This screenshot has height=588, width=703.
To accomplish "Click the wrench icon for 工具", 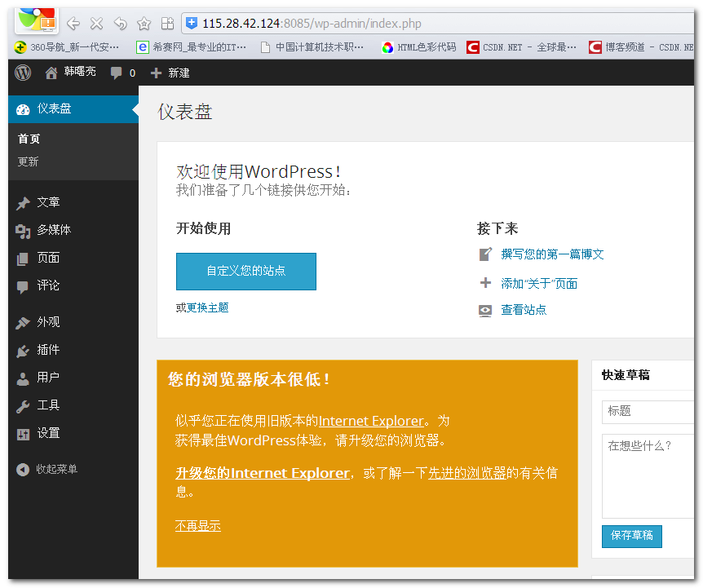I will [22, 406].
